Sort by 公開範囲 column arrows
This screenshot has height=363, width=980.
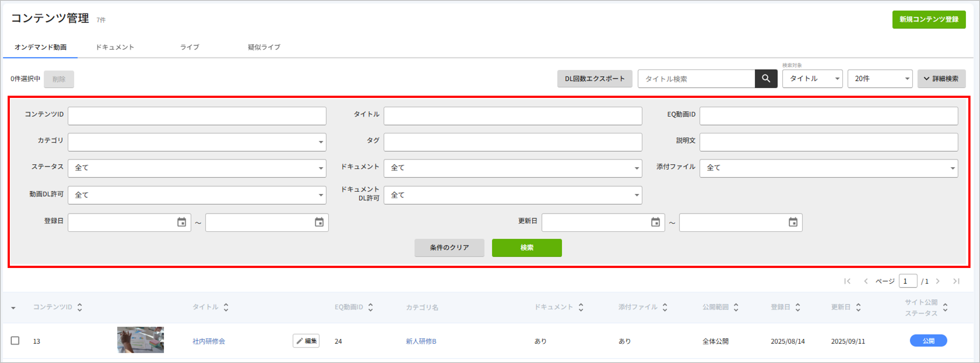pyautogui.click(x=736, y=307)
